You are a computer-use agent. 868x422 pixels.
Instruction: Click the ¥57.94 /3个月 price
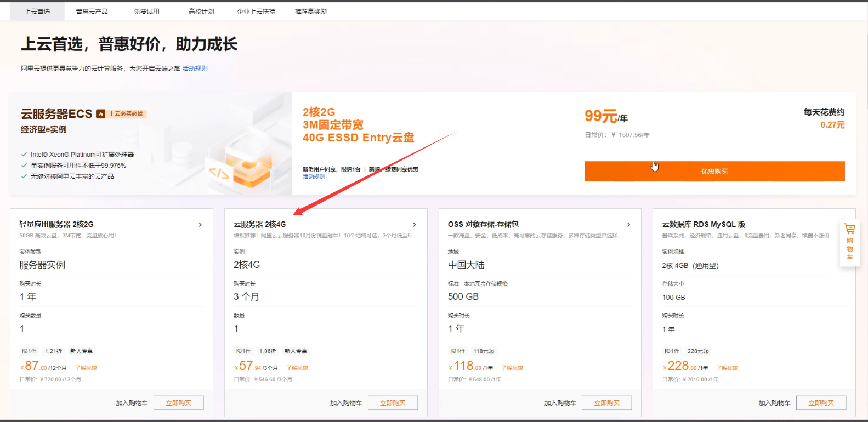[256, 366]
